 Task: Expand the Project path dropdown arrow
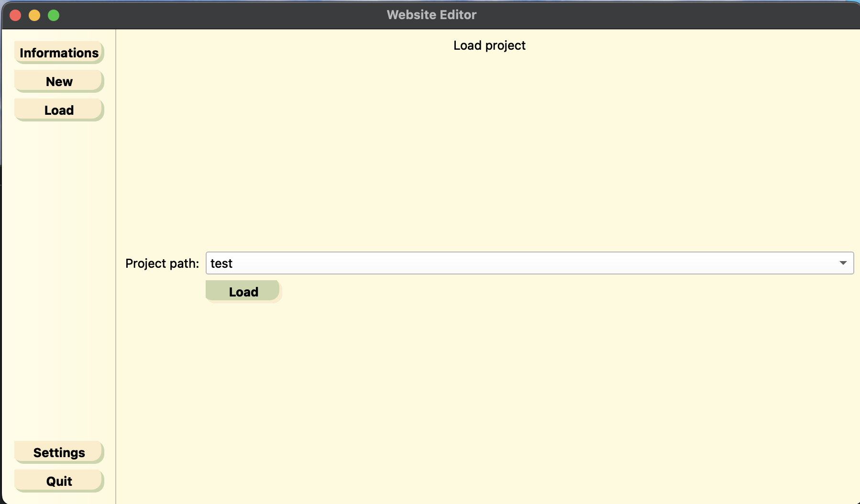pos(843,263)
